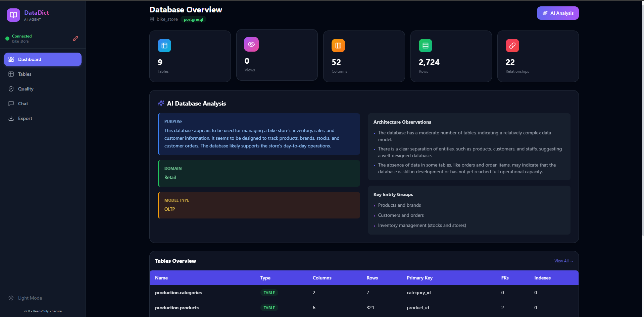Click the blue Tables stat card icon
The image size is (644, 317).
(x=164, y=46)
